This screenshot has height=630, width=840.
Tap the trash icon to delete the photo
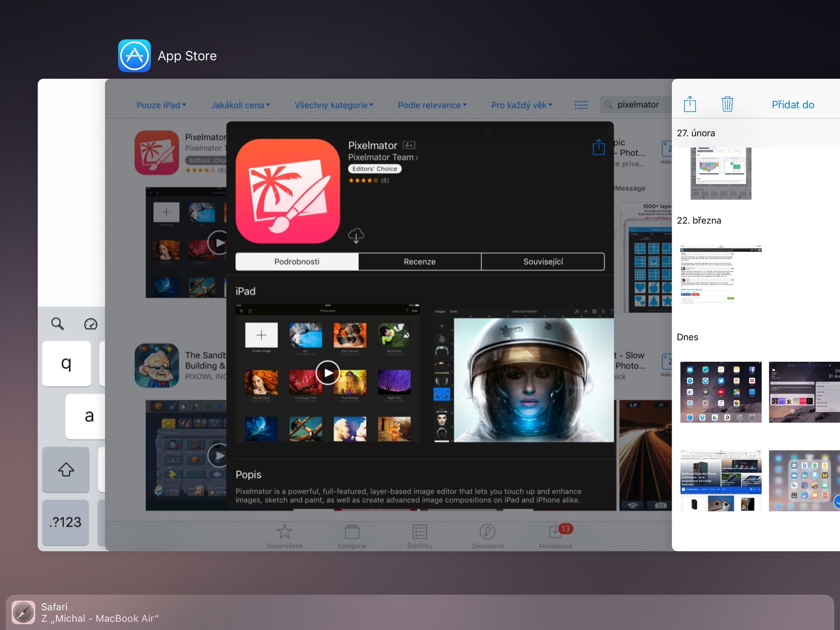[728, 104]
